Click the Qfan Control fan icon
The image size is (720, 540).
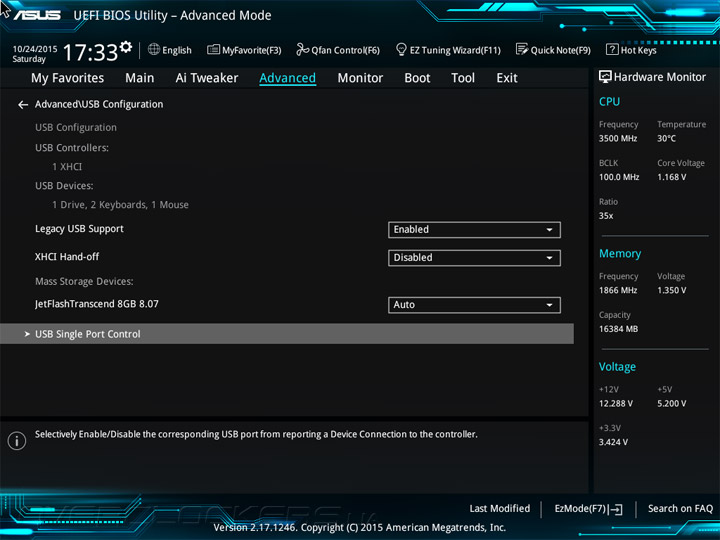point(303,49)
